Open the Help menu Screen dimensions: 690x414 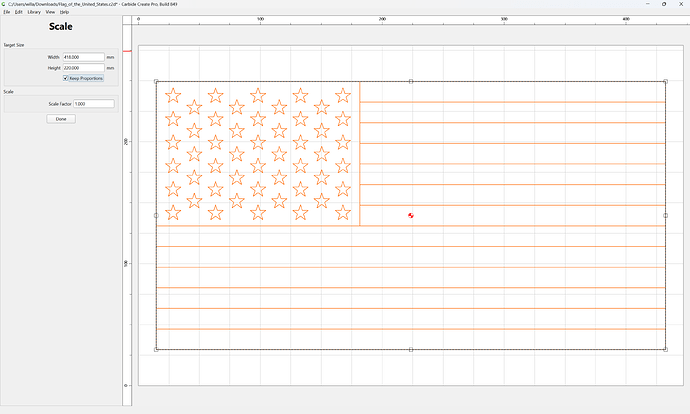64,12
